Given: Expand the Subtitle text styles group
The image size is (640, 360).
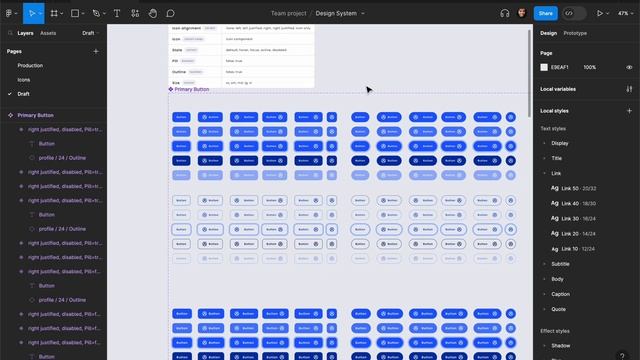Looking at the screenshot, I should [544, 264].
